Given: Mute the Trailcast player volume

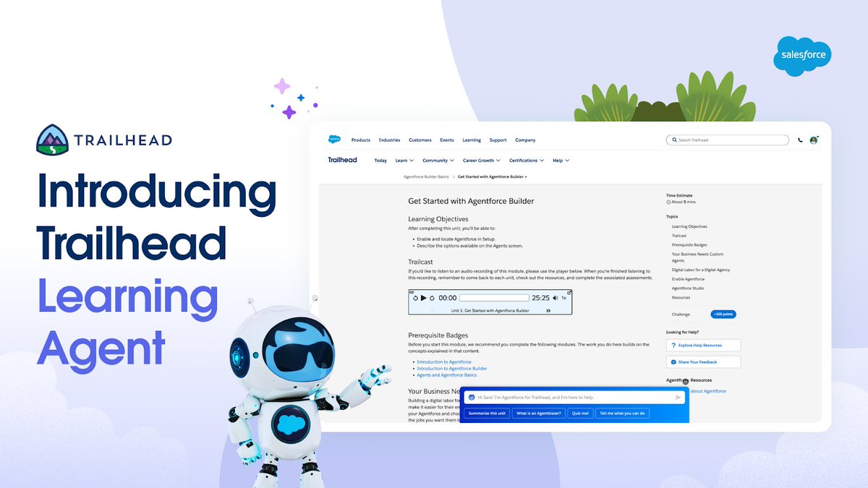Looking at the screenshot, I should pyautogui.click(x=556, y=298).
